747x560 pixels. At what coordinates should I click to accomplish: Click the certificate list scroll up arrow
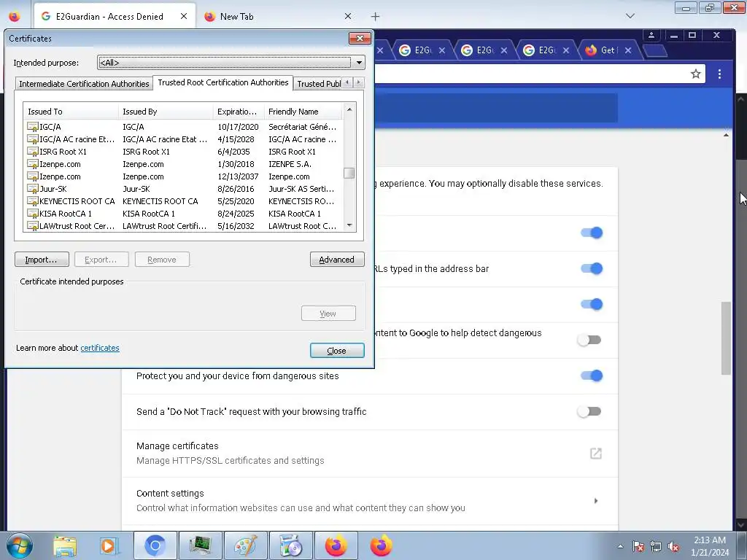click(x=349, y=109)
